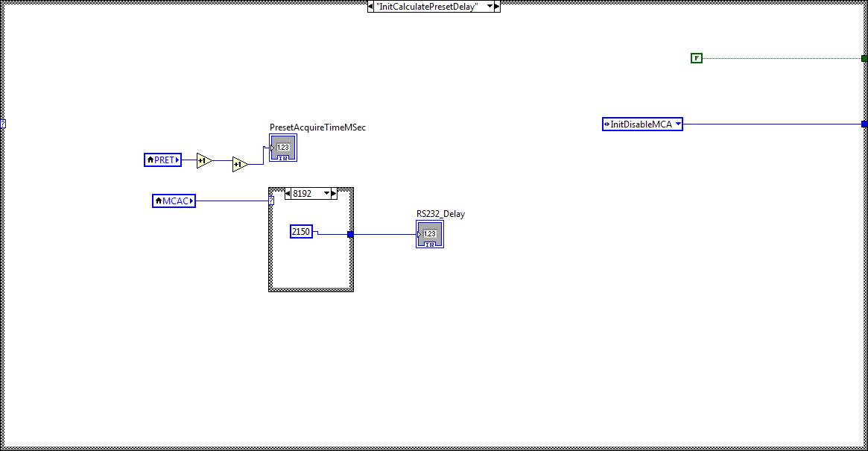Select the InitDisableMCA enum constant

pos(641,124)
